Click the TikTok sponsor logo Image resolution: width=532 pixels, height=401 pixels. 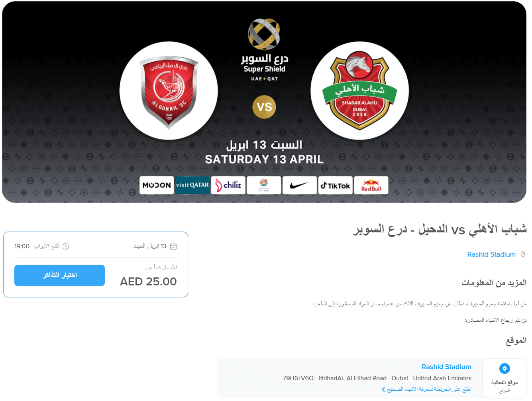(336, 185)
